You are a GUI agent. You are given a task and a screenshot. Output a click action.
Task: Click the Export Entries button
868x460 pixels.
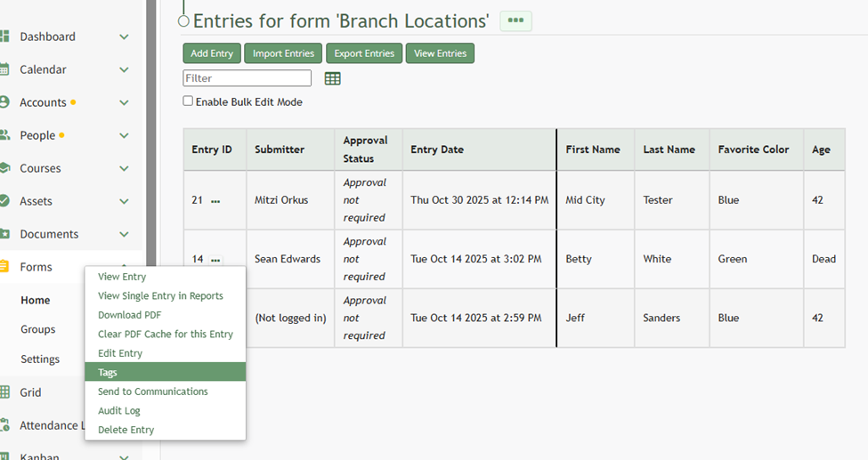pos(364,53)
